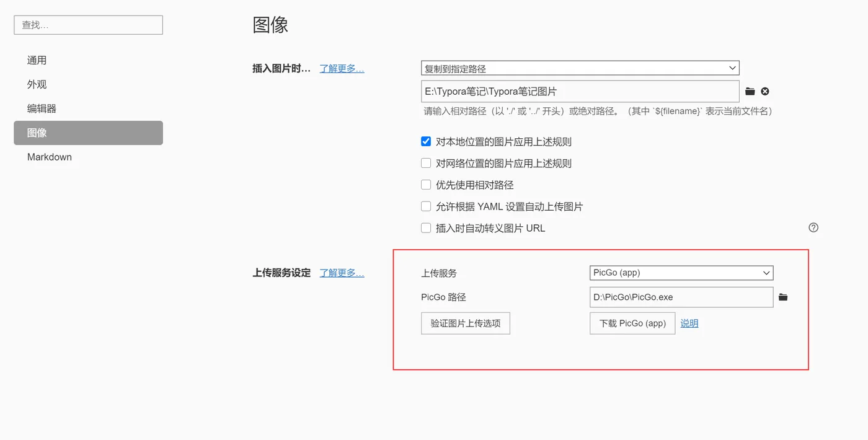Click the 验证图片上传选项 button
Screen dimensions: 868x440
click(466, 323)
